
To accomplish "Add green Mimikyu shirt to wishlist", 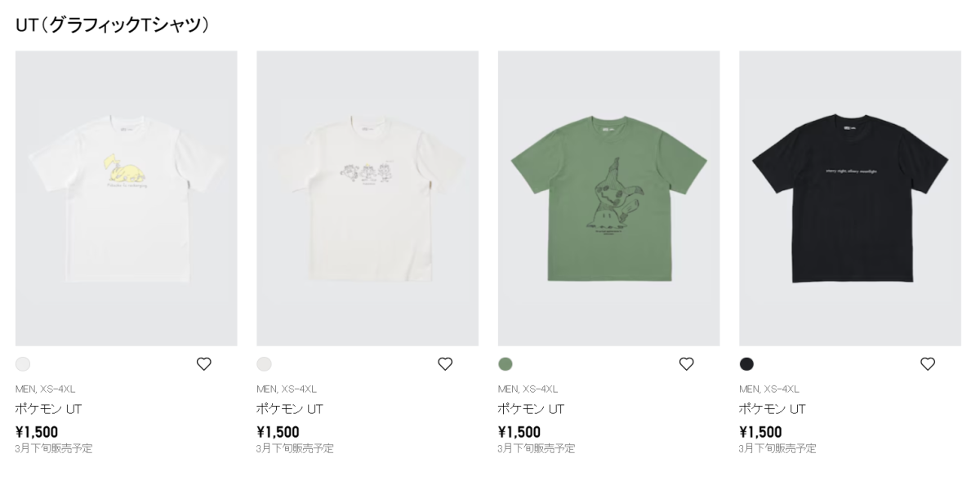I will click(687, 364).
